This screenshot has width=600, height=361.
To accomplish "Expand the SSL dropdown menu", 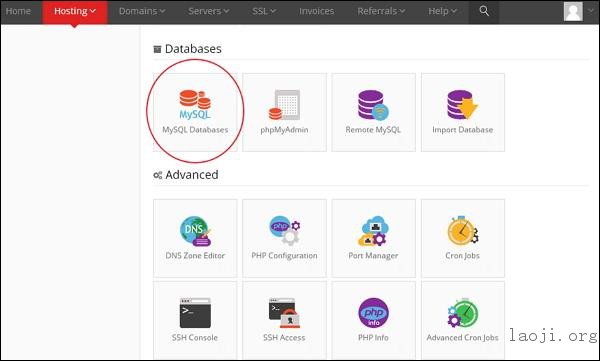I will [264, 11].
